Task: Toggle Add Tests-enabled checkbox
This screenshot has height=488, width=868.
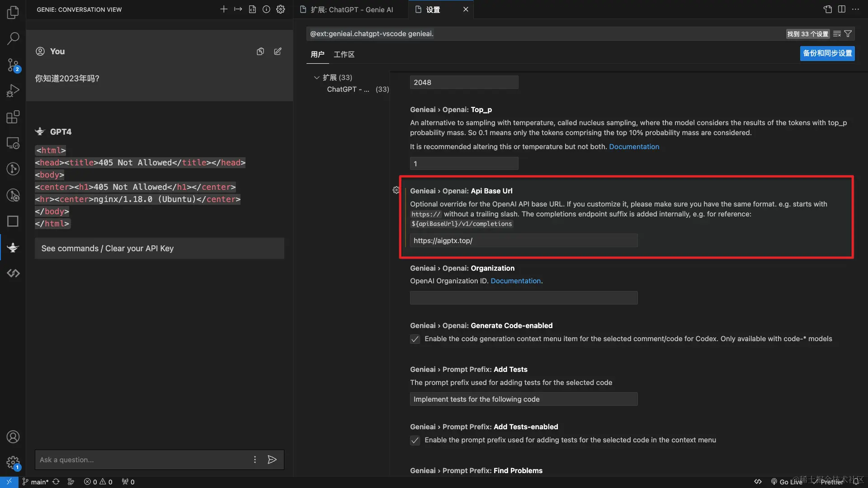Action: point(415,440)
